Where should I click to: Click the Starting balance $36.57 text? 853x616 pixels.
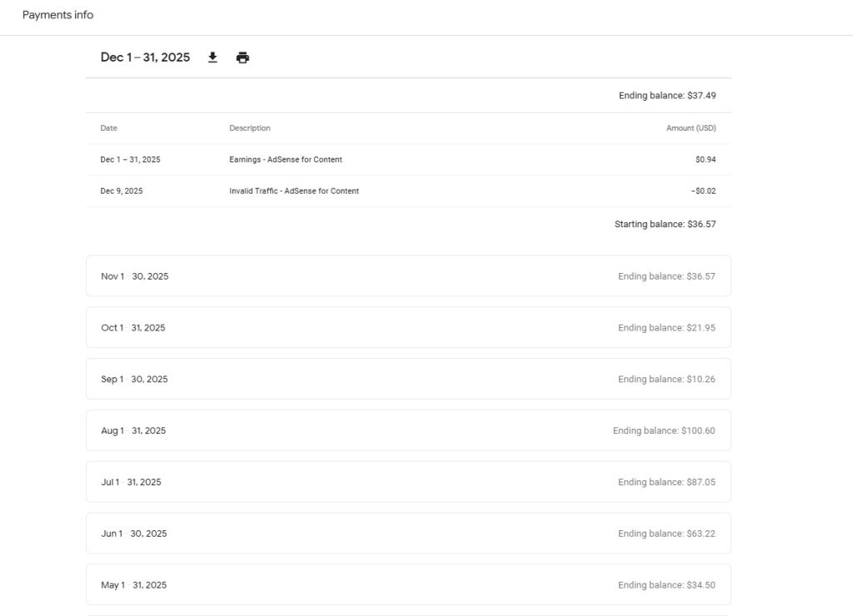[665, 225]
